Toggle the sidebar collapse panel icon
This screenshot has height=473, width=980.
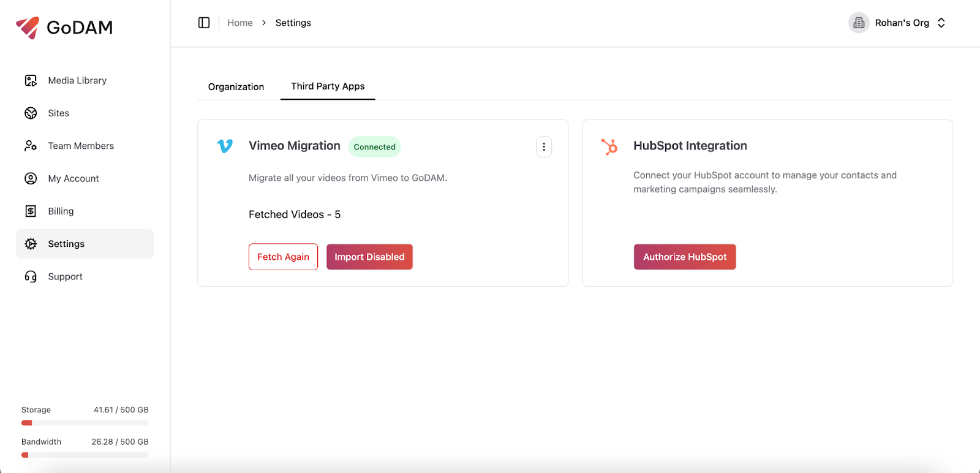tap(204, 23)
